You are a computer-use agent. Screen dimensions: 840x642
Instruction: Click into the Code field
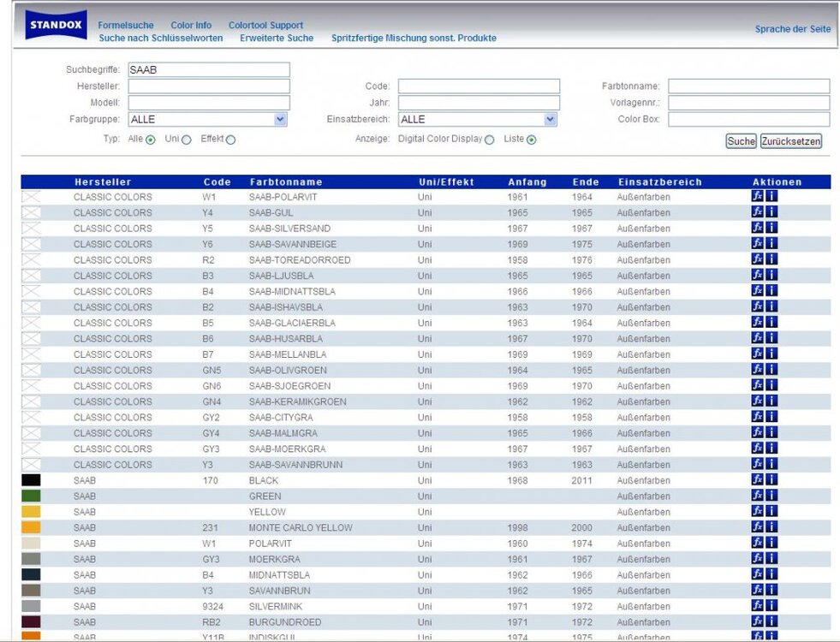pyautogui.click(x=479, y=86)
